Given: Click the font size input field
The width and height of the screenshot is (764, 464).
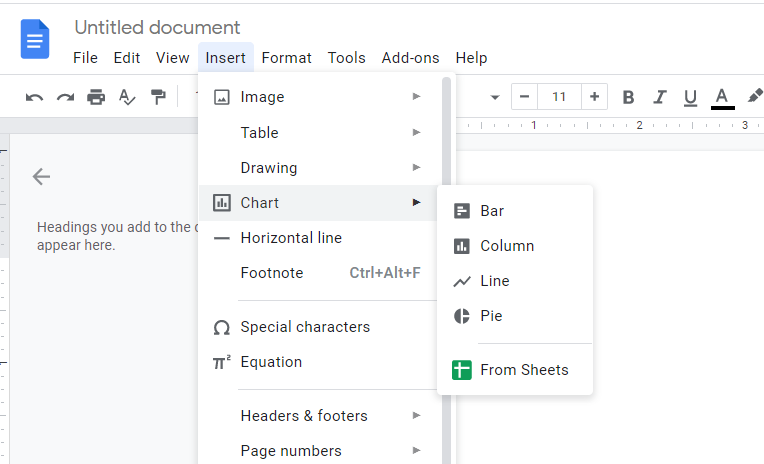Looking at the screenshot, I should [x=559, y=97].
